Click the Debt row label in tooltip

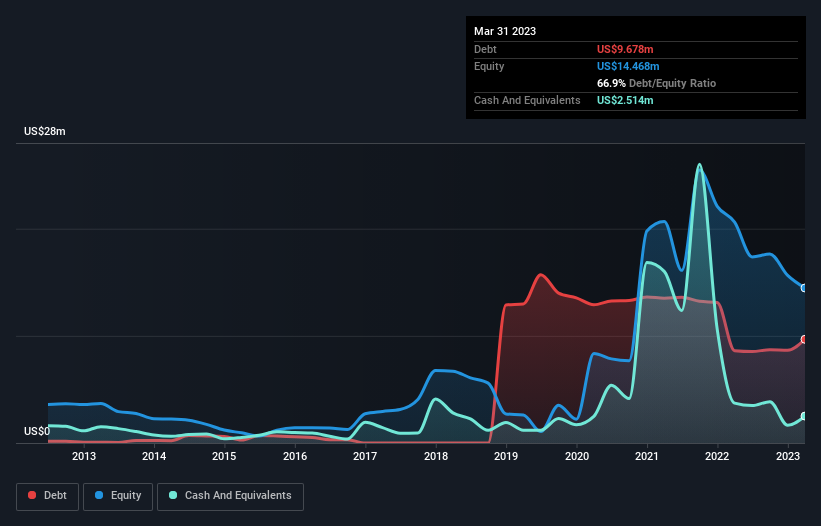click(x=485, y=49)
